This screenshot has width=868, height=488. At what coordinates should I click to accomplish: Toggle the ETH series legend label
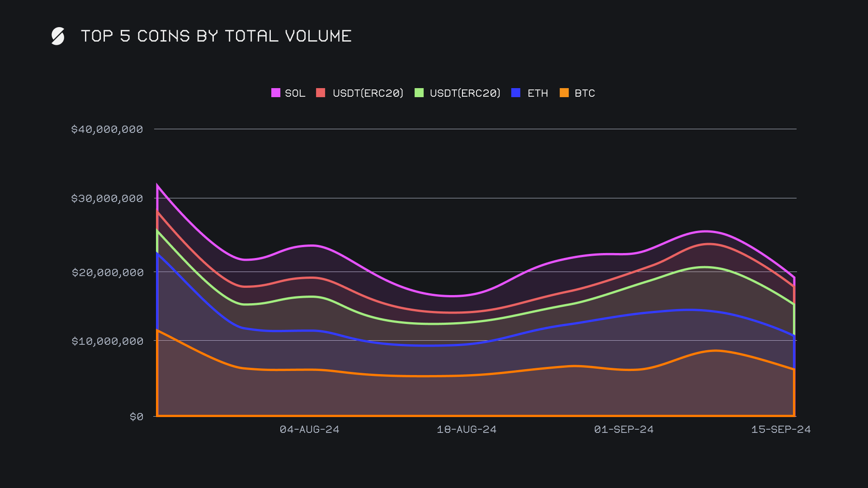coord(538,93)
